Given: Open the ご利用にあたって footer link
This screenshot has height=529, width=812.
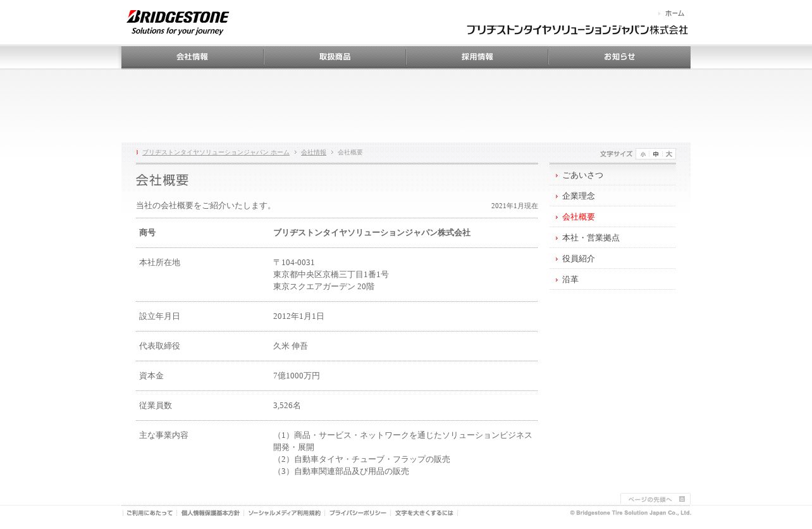Looking at the screenshot, I should pyautogui.click(x=149, y=513).
